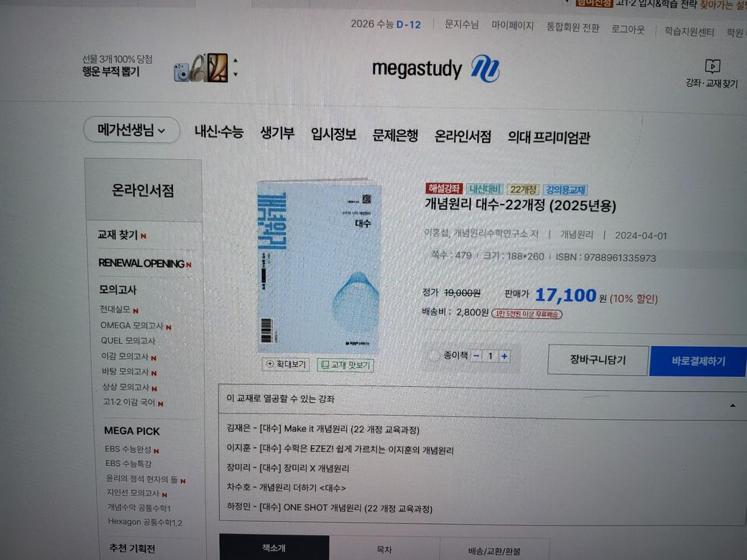Click the magnifier icon in 확대보기
The image size is (747, 560).
click(x=270, y=364)
